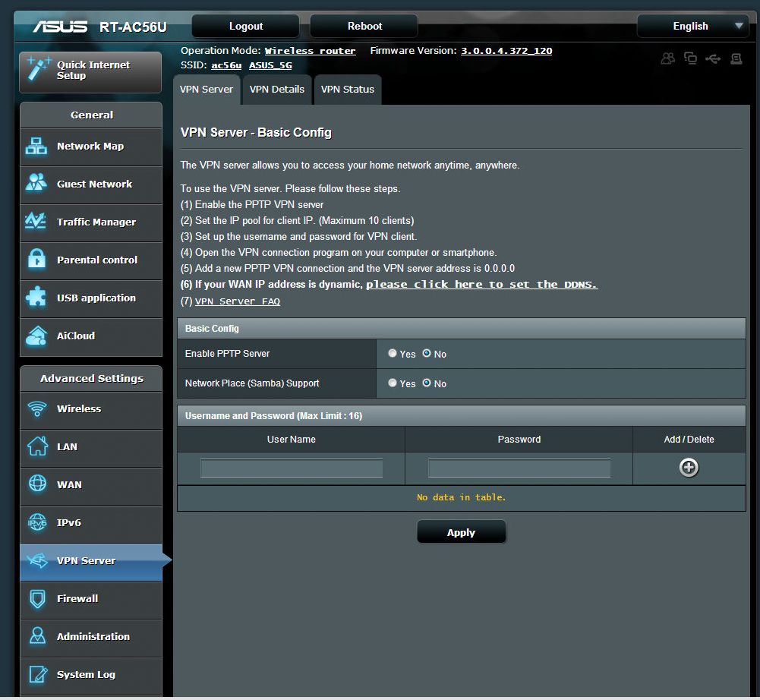The image size is (760, 700).
Task: Click the System Log pencil icon
Action: (38, 674)
